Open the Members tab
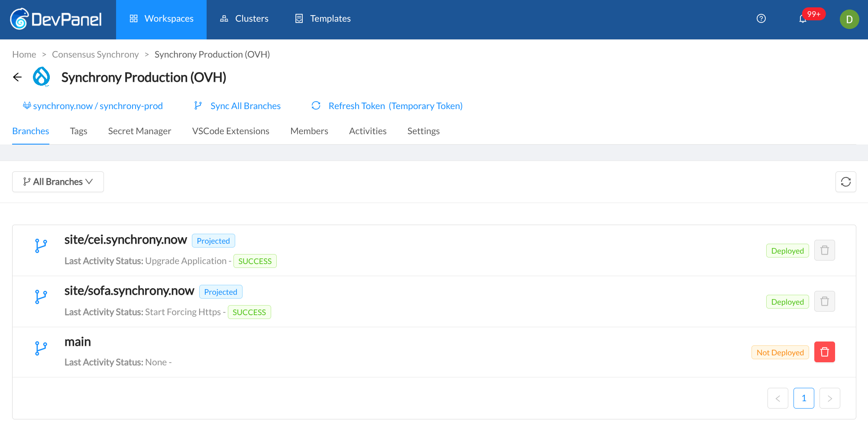Image resolution: width=868 pixels, height=422 pixels. coord(309,131)
